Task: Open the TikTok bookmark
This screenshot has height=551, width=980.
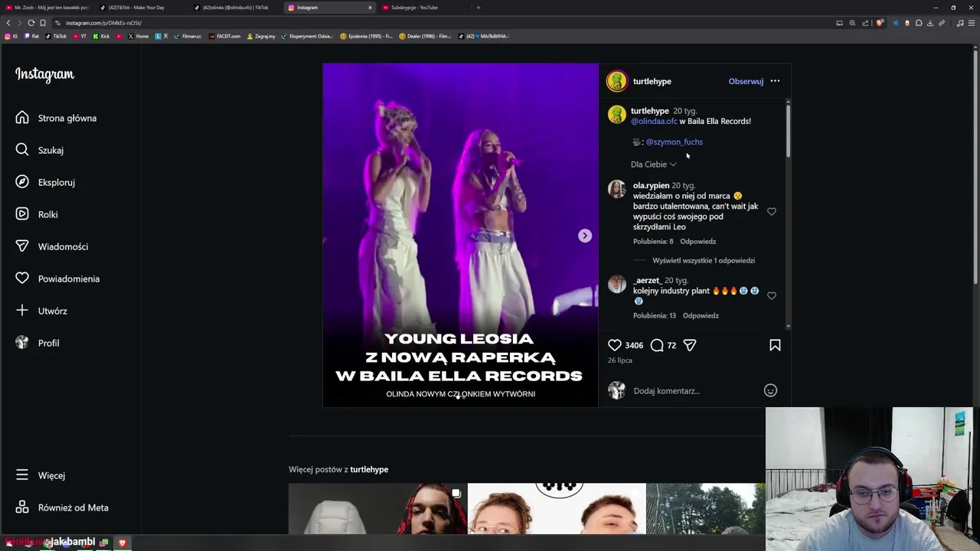Action: (x=56, y=36)
